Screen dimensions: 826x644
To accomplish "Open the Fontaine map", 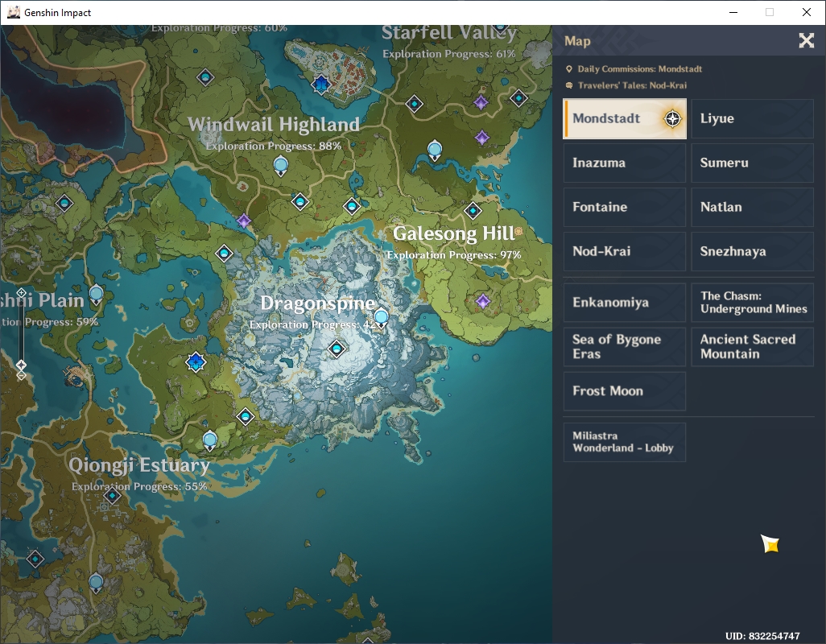I will click(x=625, y=207).
